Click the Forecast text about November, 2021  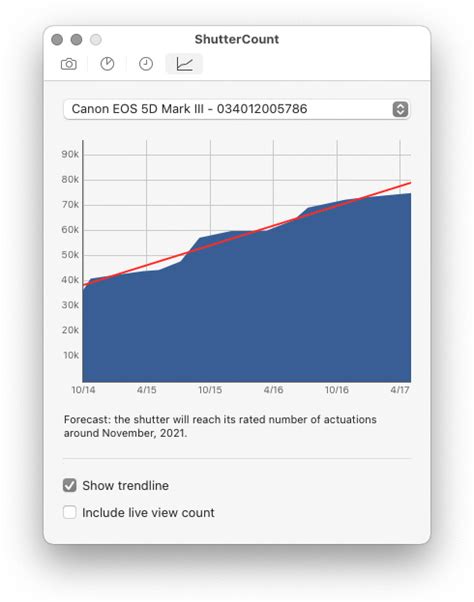pyautogui.click(x=220, y=426)
